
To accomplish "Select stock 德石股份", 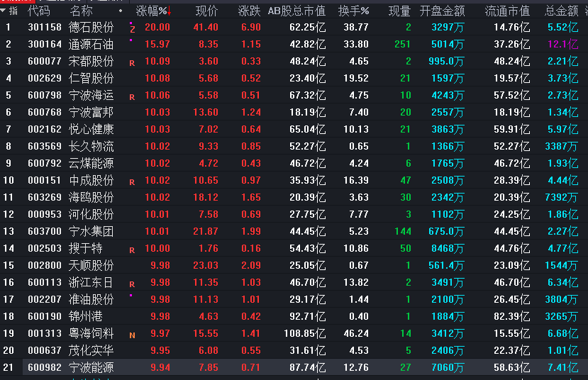I will tap(91, 27).
